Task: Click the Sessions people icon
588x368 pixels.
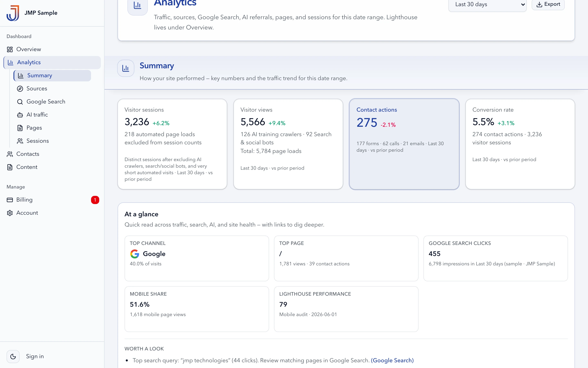Action: click(x=20, y=141)
